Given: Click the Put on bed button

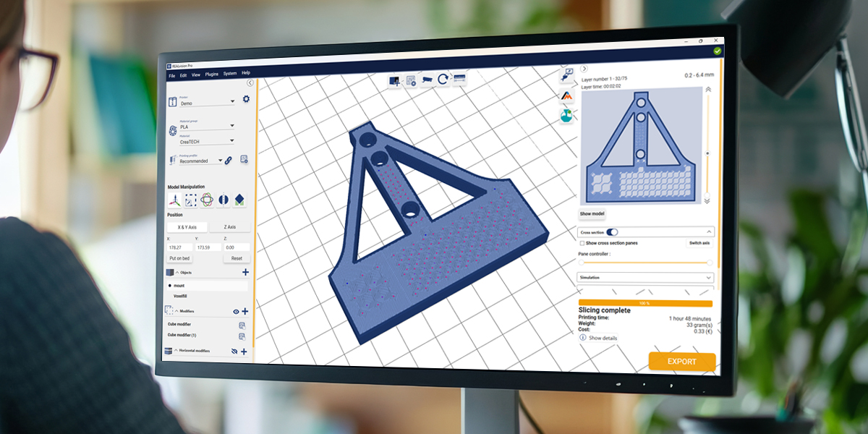Looking at the screenshot, I should [179, 258].
